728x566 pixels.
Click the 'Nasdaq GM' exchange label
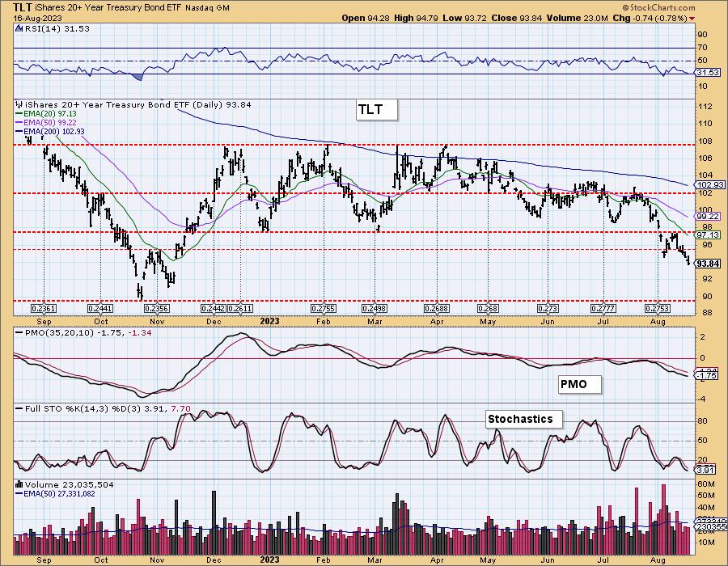click(208, 8)
